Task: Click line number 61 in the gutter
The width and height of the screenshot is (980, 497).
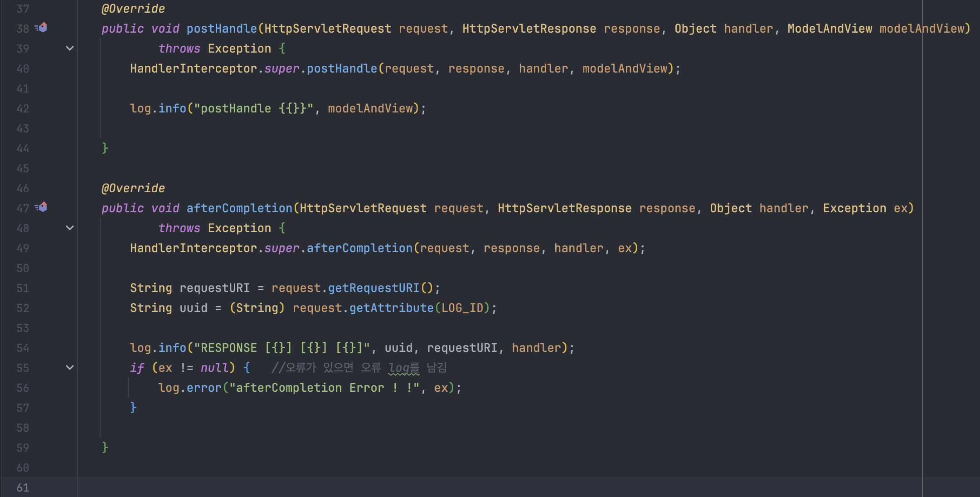Action: (23, 487)
